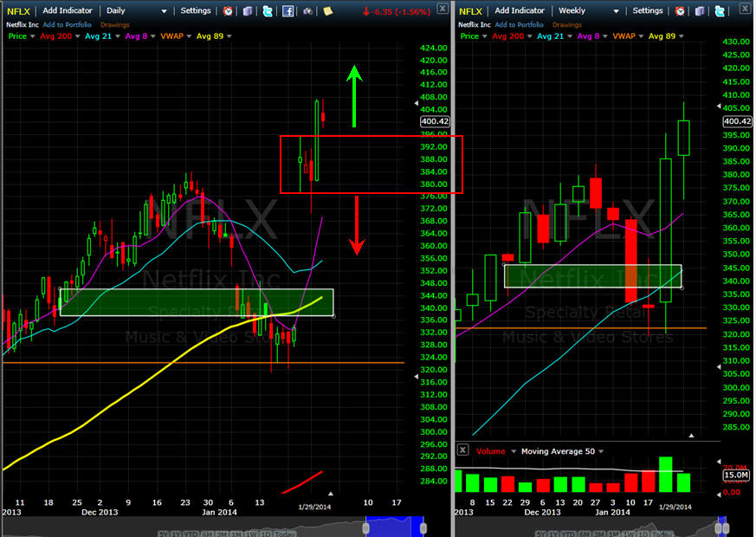Viewport: 756px width, 537px height.
Task: Click Add Indicator on the Weekly chart
Action: click(x=520, y=11)
